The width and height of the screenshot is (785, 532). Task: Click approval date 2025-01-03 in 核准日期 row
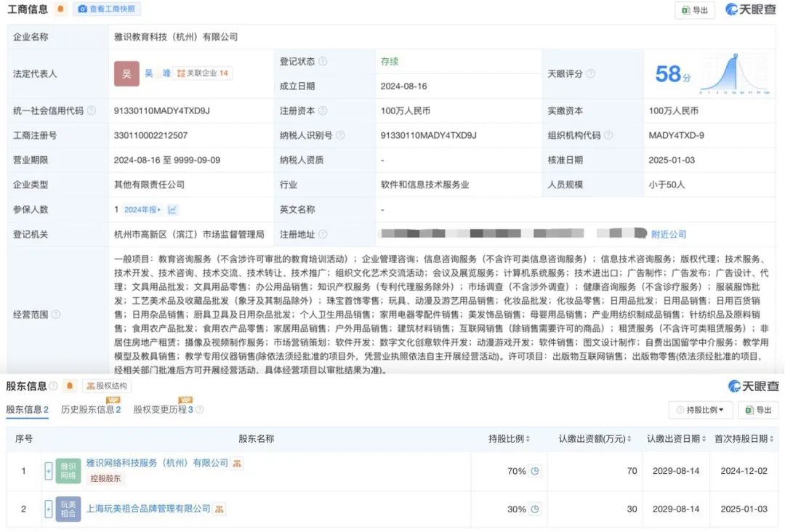[x=672, y=160]
